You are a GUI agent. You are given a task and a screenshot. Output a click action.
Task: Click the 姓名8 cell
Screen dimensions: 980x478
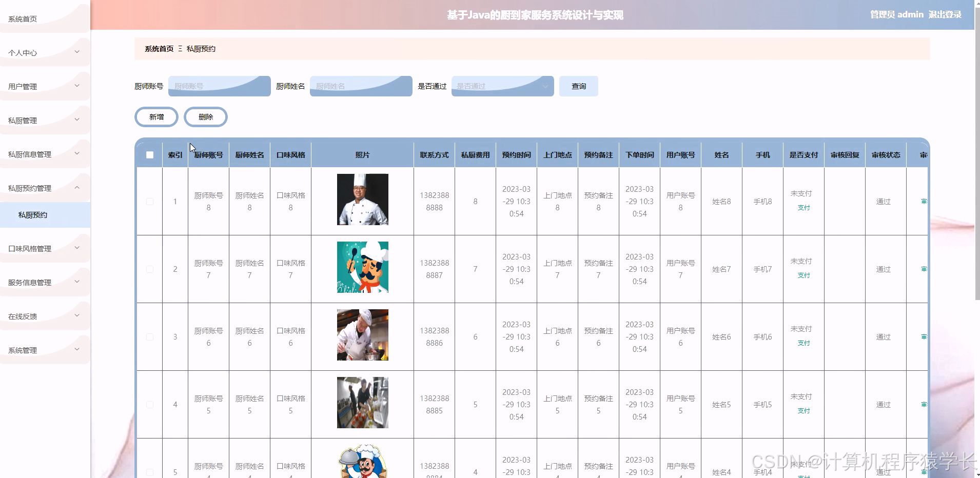tap(721, 202)
